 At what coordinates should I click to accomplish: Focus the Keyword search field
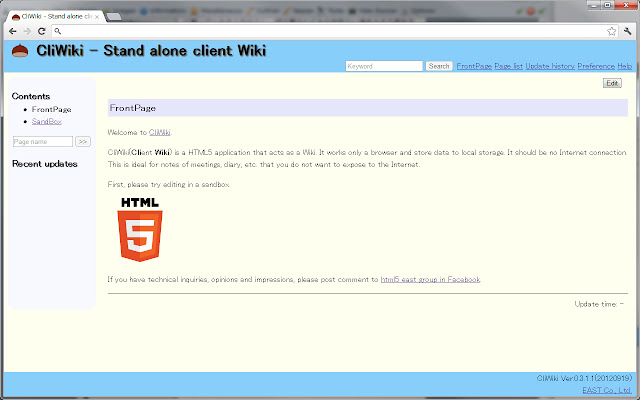tap(384, 66)
